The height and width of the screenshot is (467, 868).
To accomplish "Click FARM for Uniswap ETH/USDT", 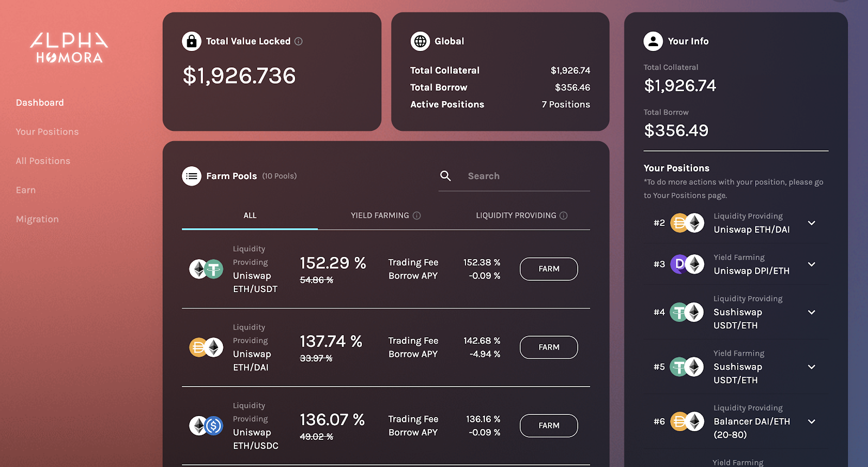I will pos(549,269).
